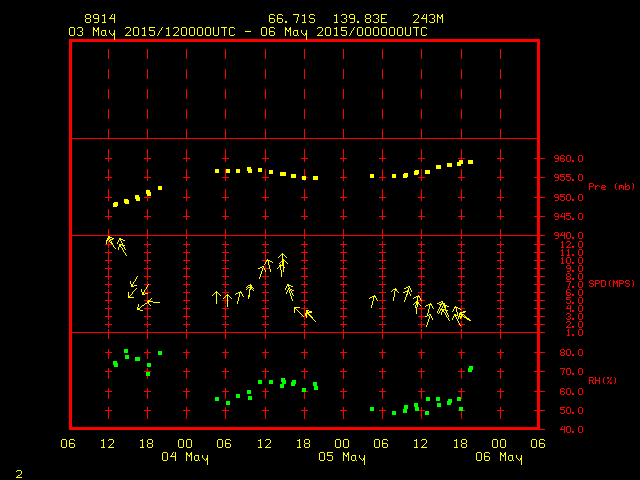Click the start date 03 May 2015/120000UTC

(x=152, y=32)
